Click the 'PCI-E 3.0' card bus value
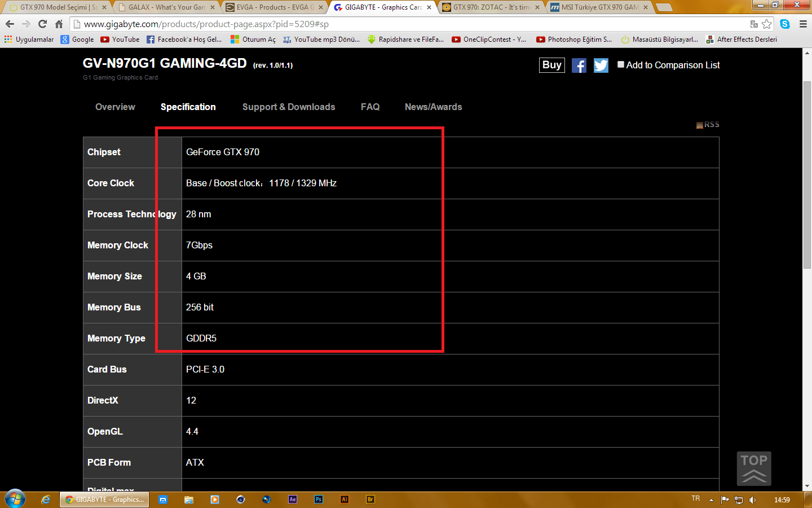This screenshot has width=812, height=508. [x=205, y=370]
